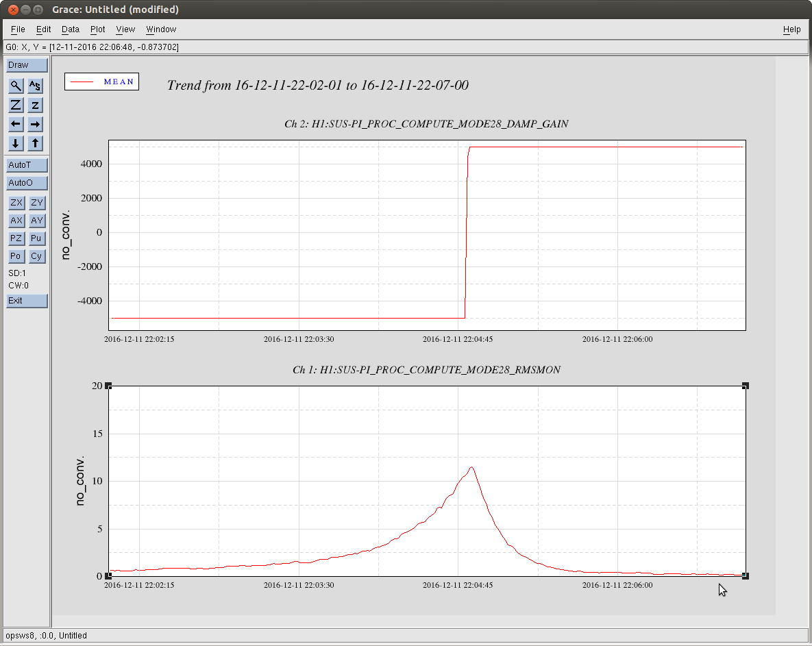Click the MODE28_DAMP_GAIN graph title
The width and height of the screenshot is (812, 646).
427,124
